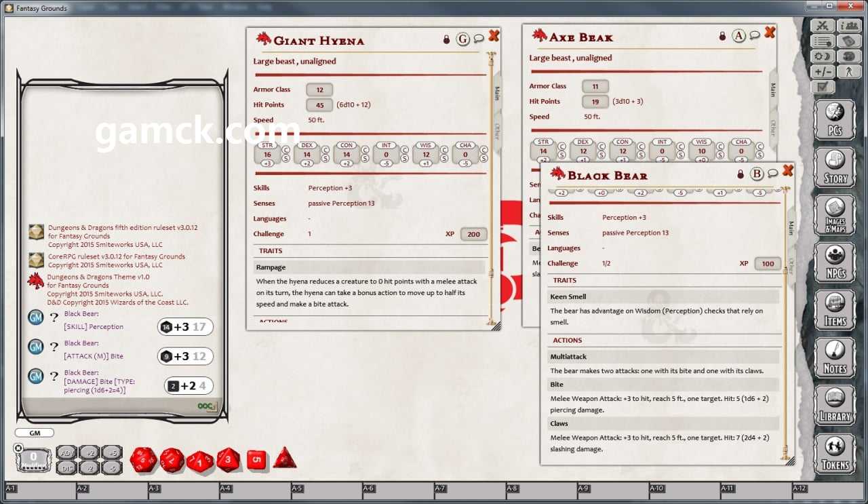Click the GM identity button
The height and width of the screenshot is (504, 868).
(34, 433)
